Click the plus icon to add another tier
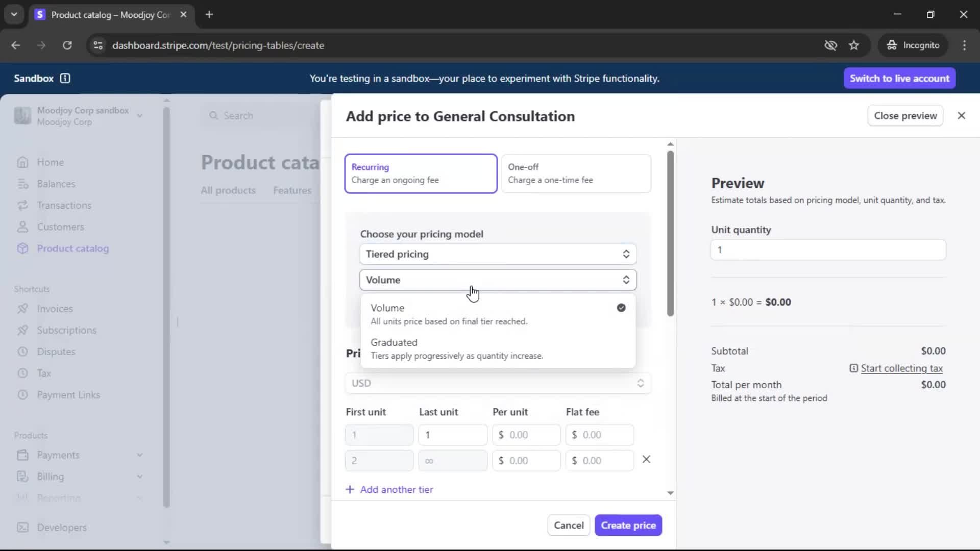Viewport: 980px width, 551px height. 350,490
